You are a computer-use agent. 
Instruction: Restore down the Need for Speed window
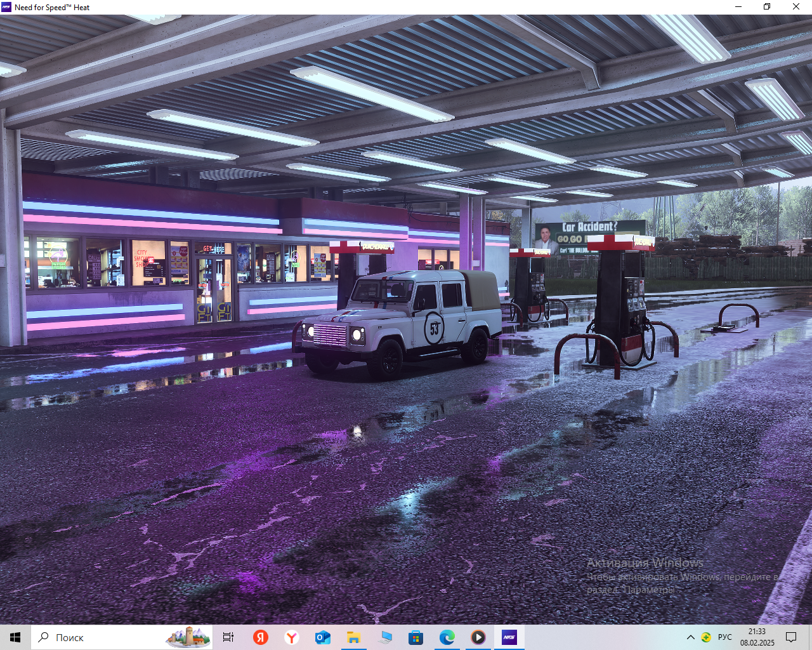pos(767,7)
